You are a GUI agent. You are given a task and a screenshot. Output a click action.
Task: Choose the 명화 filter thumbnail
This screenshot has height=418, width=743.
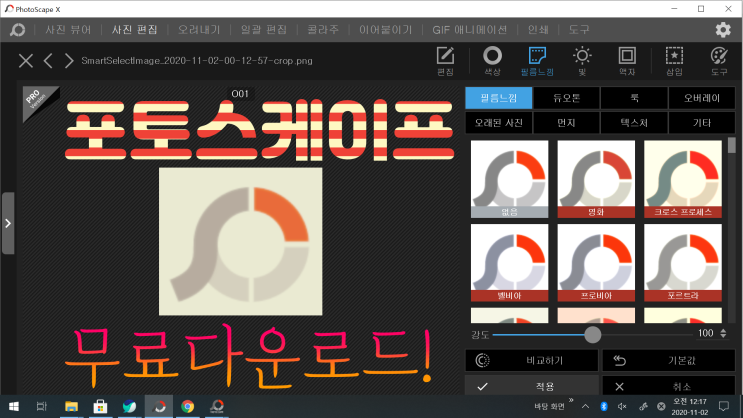[596, 179]
